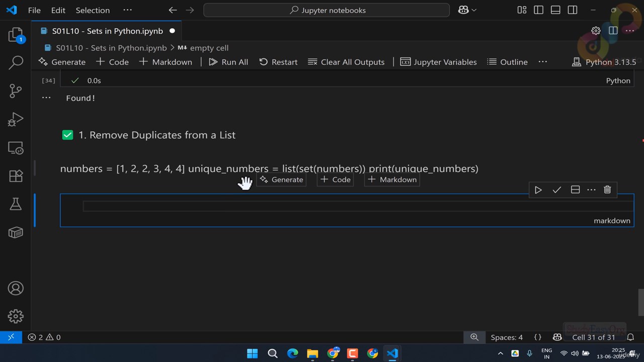Screen dimensions: 644x362
Task: Toggle the primary side bar
Action: point(539,10)
